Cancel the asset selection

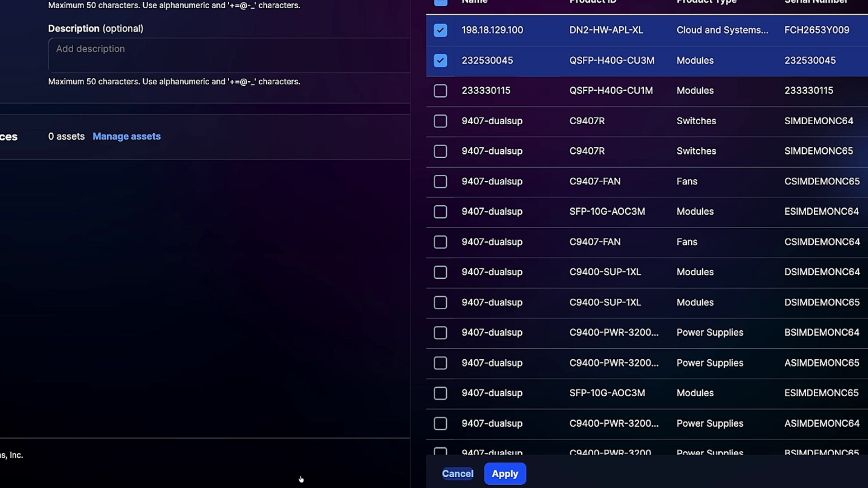pos(458,474)
